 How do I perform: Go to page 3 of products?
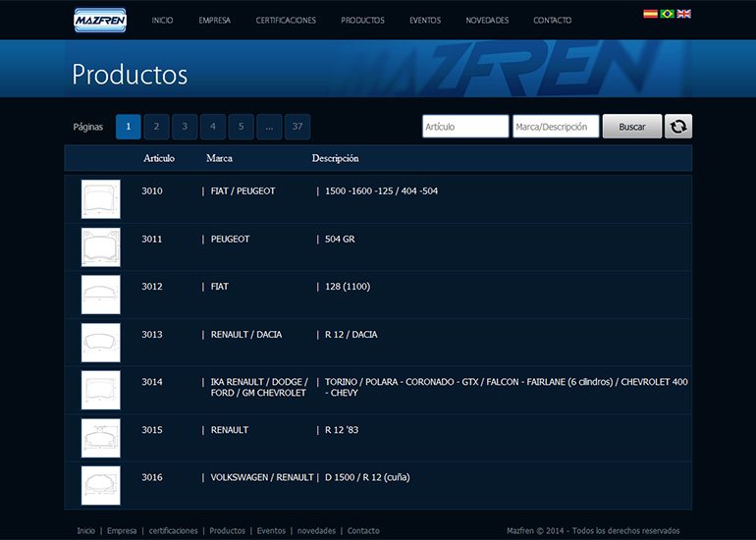(185, 127)
